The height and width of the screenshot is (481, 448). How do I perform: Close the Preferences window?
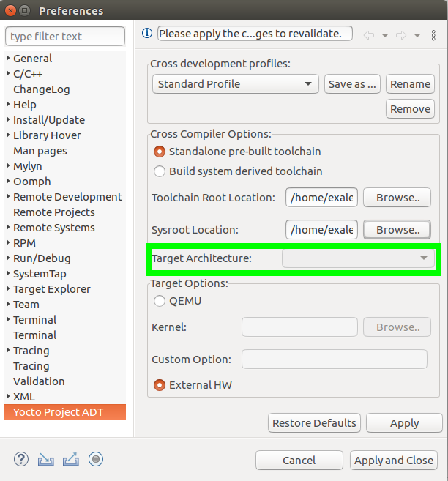10,11
